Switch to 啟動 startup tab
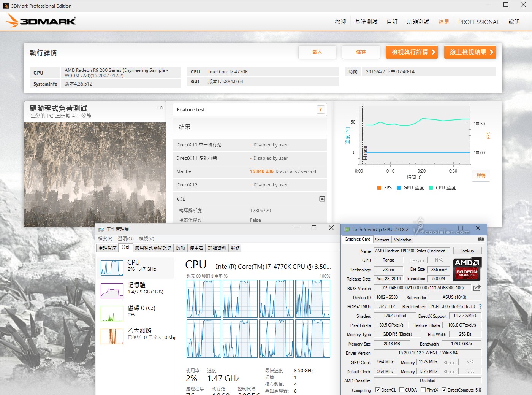The image size is (532, 395). click(x=180, y=248)
